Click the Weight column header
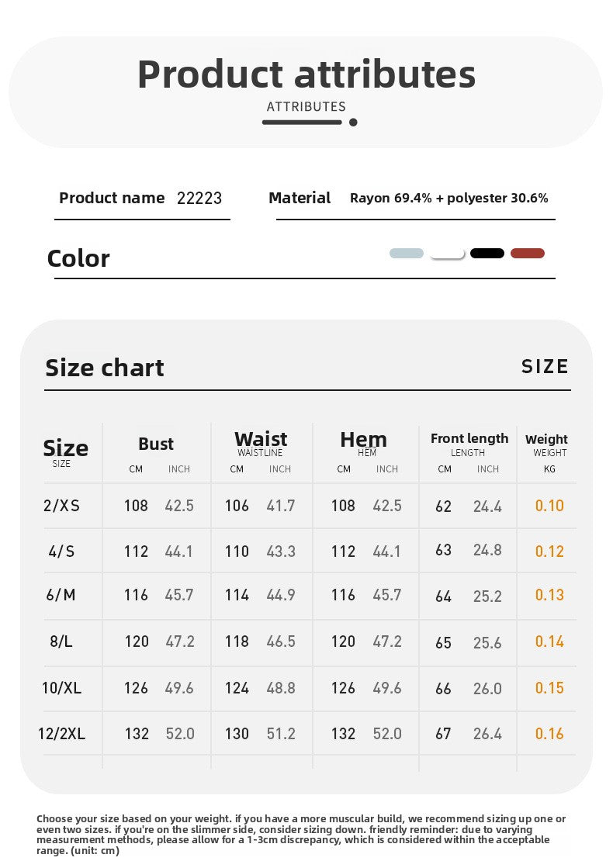 (x=546, y=440)
